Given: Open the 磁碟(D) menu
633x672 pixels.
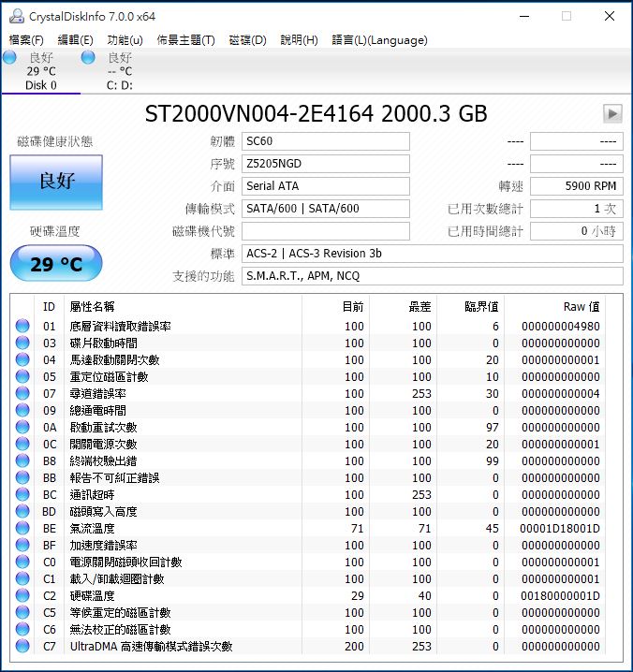Looking at the screenshot, I should (x=247, y=40).
